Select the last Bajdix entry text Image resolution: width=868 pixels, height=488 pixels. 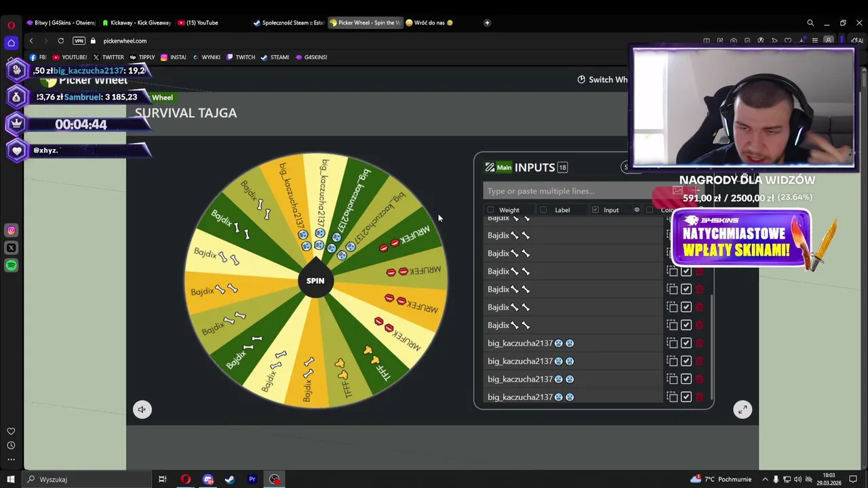click(x=509, y=325)
